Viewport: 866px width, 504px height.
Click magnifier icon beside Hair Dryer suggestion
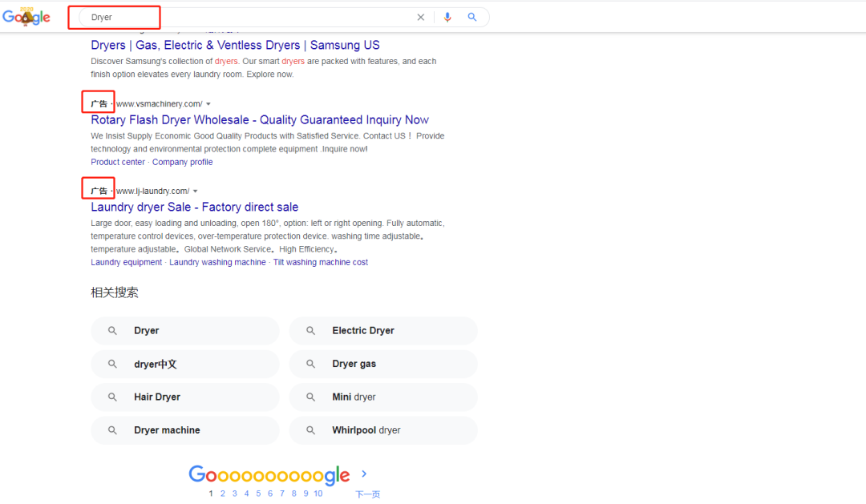tap(112, 397)
